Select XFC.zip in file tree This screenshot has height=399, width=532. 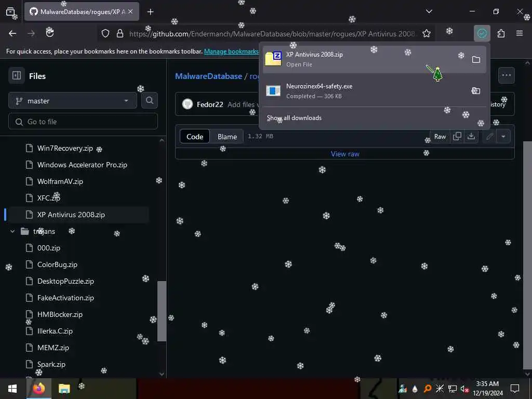[48, 198]
